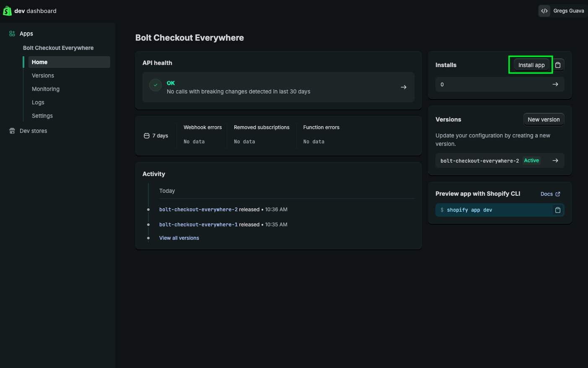Click the Apps grid icon in the sidebar
The image size is (588, 368).
12,34
